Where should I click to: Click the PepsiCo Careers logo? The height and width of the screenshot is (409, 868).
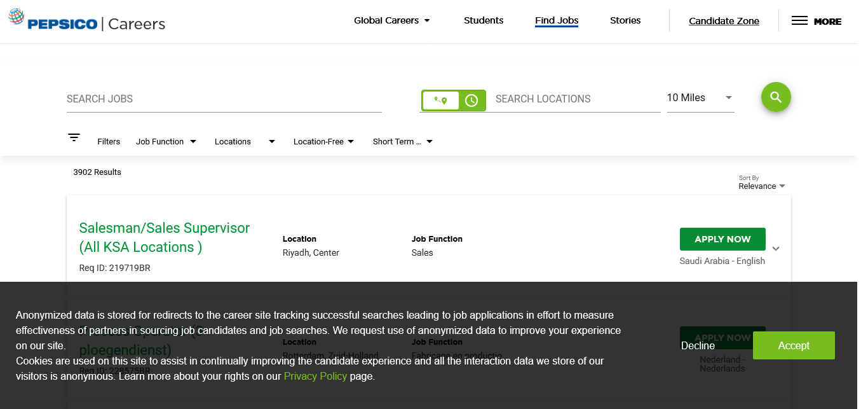tap(86, 22)
